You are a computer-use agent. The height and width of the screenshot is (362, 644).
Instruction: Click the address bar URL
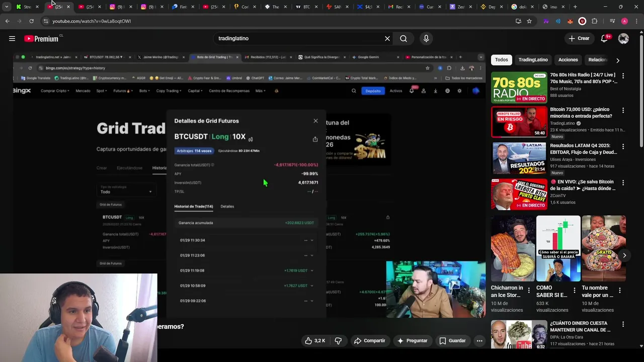click(92, 21)
